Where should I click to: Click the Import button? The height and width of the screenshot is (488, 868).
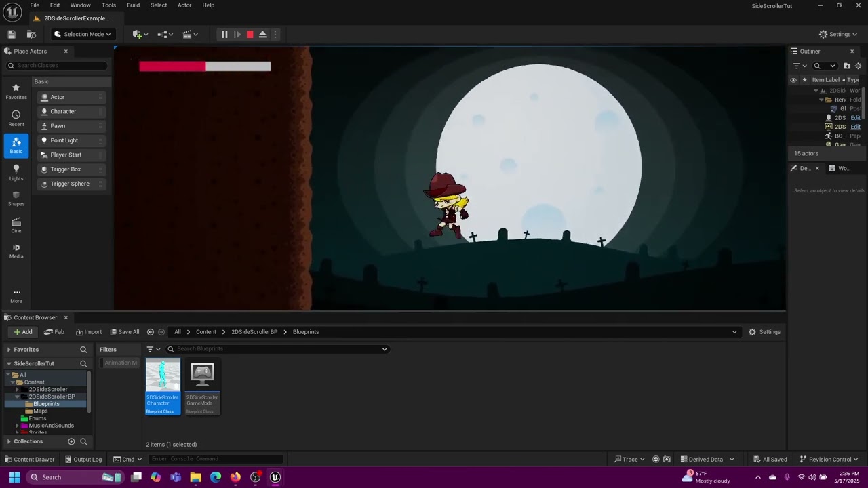[89, 332]
